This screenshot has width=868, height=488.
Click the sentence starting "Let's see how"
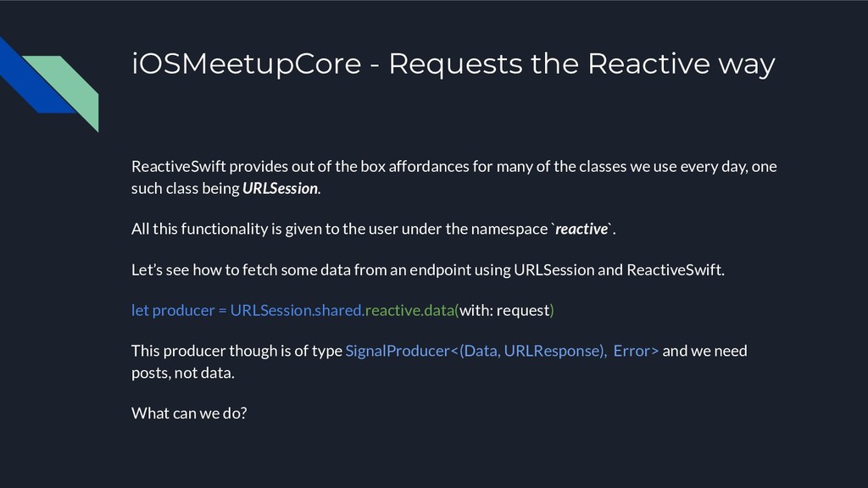428,270
